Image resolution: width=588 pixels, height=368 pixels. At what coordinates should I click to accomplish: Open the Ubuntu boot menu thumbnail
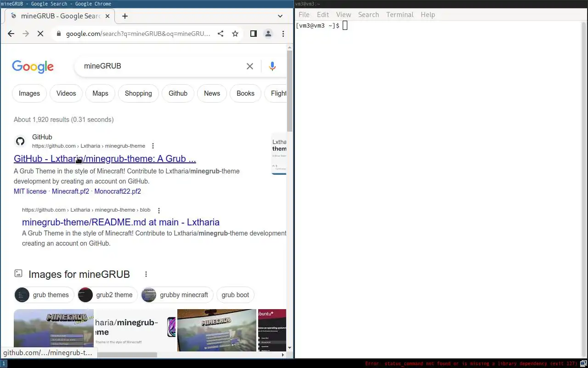point(272,330)
